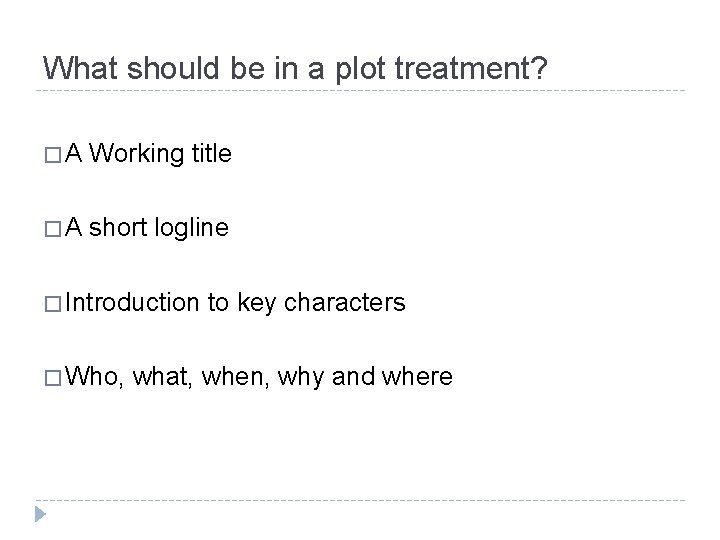The width and height of the screenshot is (720, 540).
Task: Click the dashed divider line under the title
Action: pyautogui.click(x=360, y=91)
